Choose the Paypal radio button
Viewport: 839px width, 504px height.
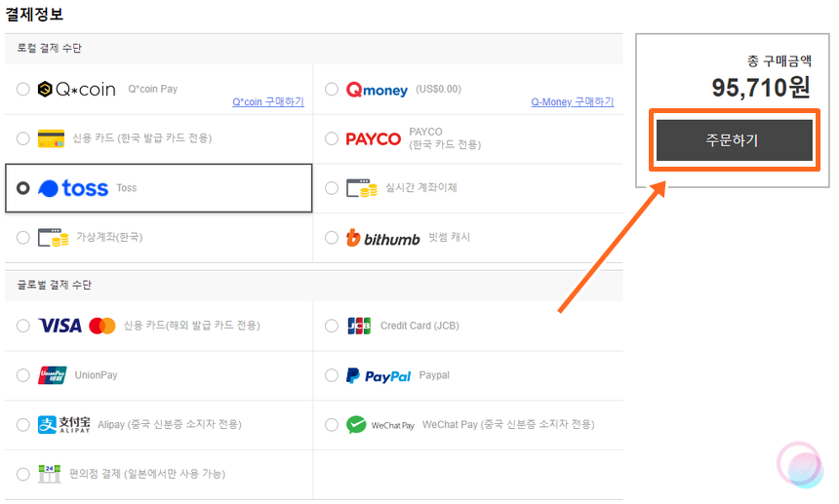coord(332,375)
